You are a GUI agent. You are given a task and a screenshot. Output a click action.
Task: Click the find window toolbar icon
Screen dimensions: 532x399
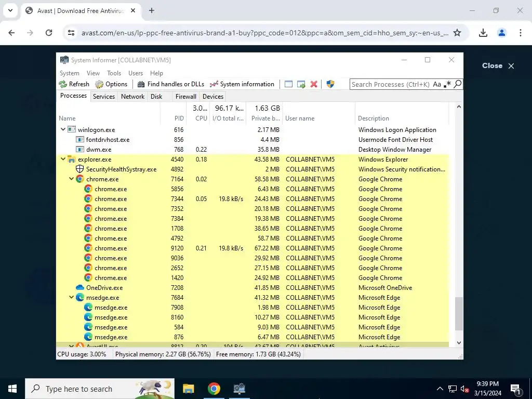[x=288, y=84]
